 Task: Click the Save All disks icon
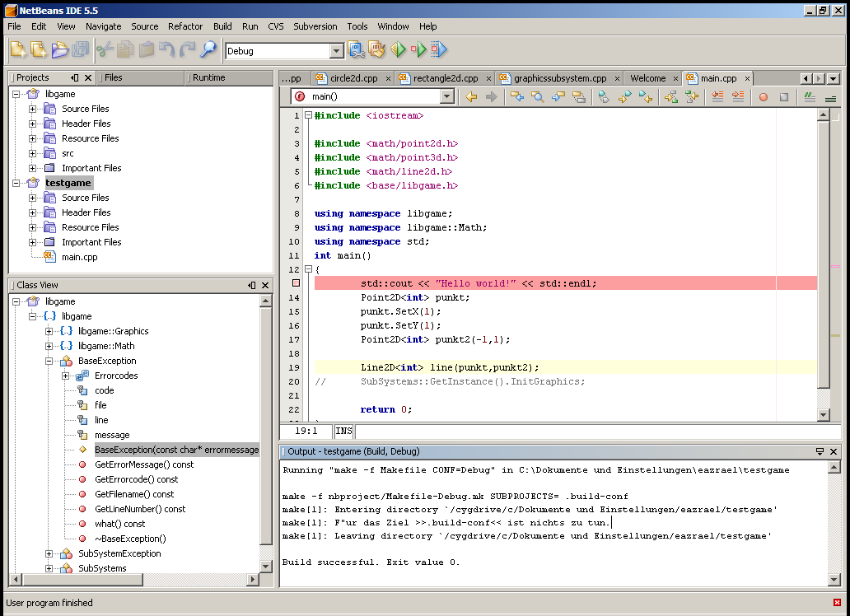80,50
